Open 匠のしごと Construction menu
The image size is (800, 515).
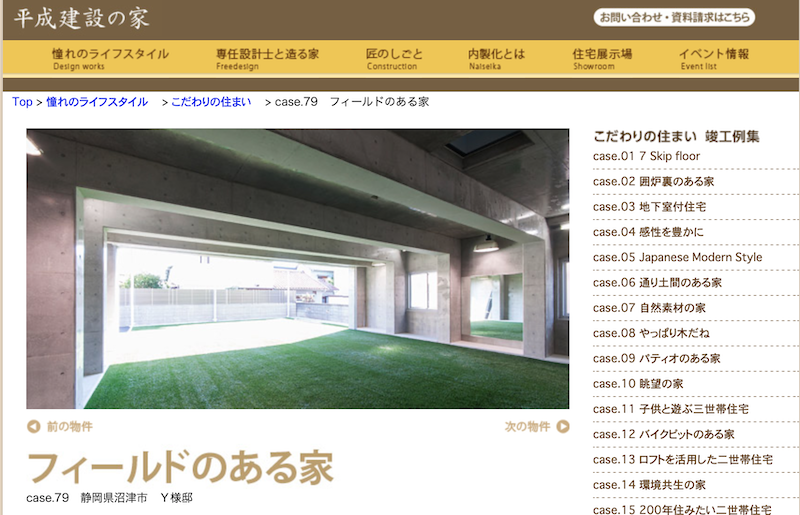(x=394, y=59)
